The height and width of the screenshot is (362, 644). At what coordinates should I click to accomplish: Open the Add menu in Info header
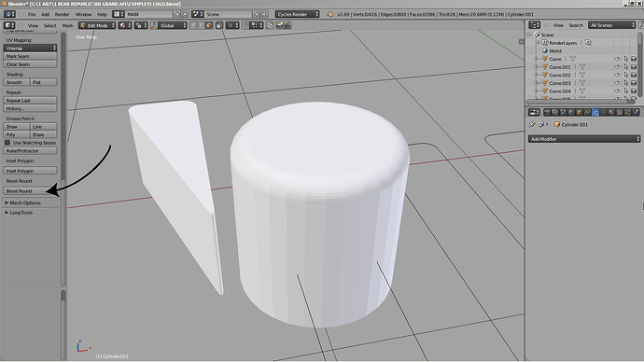pos(45,14)
